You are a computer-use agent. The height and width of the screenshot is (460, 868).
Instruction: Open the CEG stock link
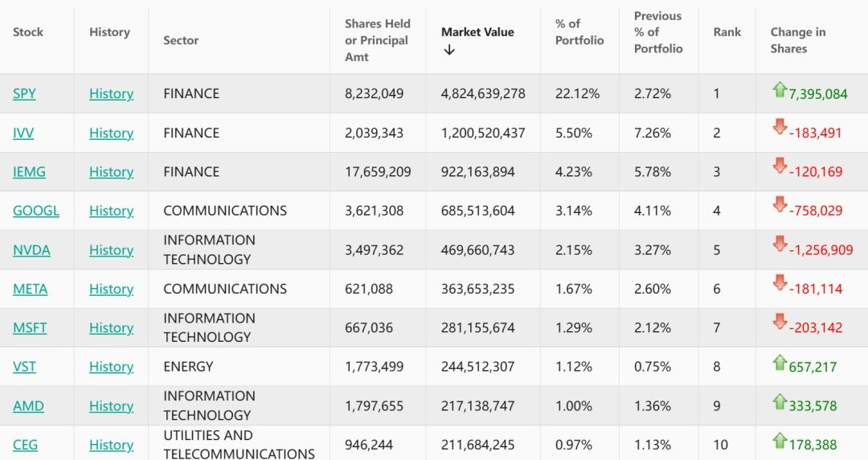(x=25, y=445)
